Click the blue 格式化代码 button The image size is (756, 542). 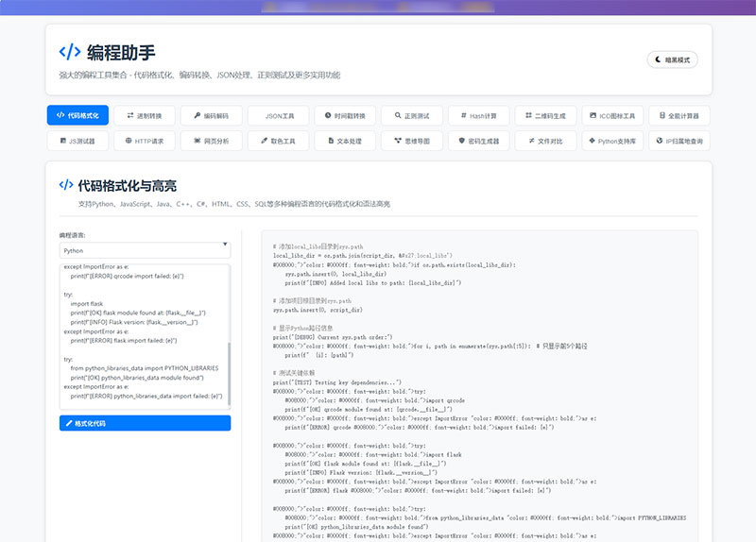pos(145,423)
